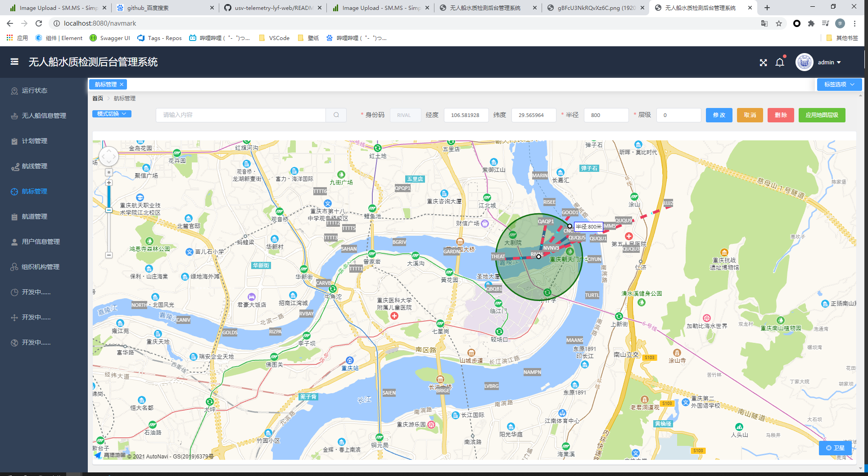Select the CANIV navmark label
The width and height of the screenshot is (868, 476).
point(183,320)
